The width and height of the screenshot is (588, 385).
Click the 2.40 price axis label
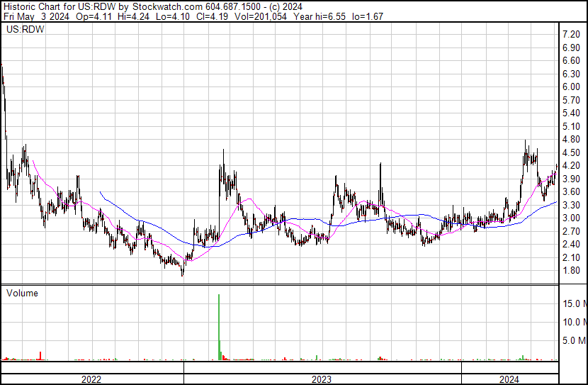pos(572,245)
